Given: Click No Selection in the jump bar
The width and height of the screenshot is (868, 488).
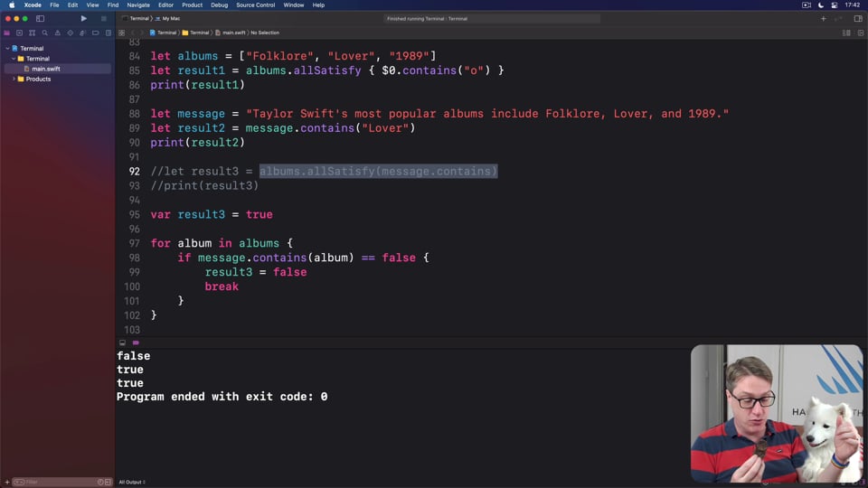Looking at the screenshot, I should [265, 33].
